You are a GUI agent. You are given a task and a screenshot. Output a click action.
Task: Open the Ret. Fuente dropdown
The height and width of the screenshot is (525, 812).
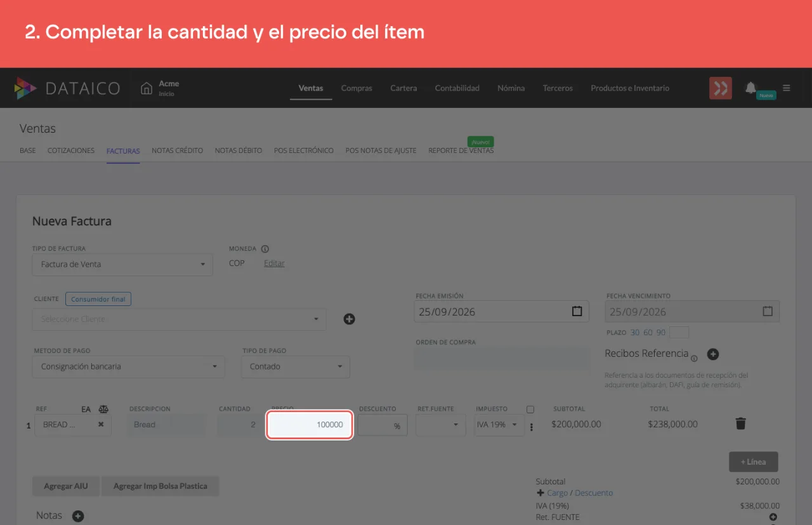pyautogui.click(x=440, y=425)
